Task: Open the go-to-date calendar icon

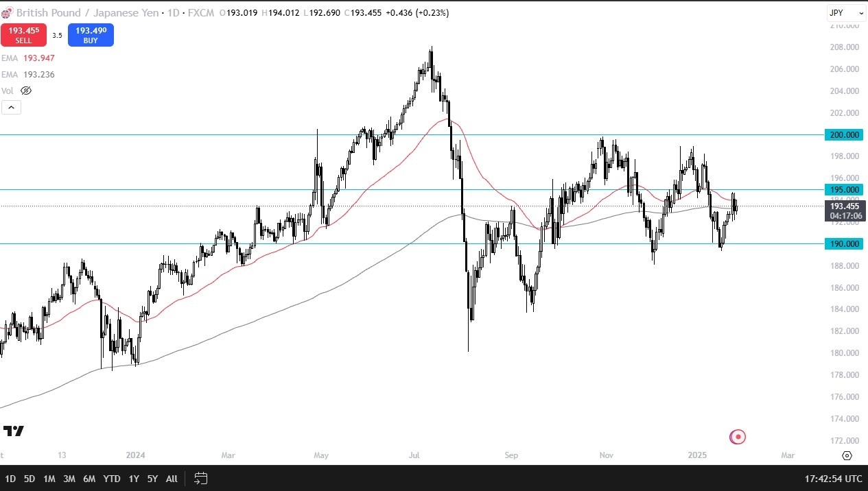Action: click(200, 479)
